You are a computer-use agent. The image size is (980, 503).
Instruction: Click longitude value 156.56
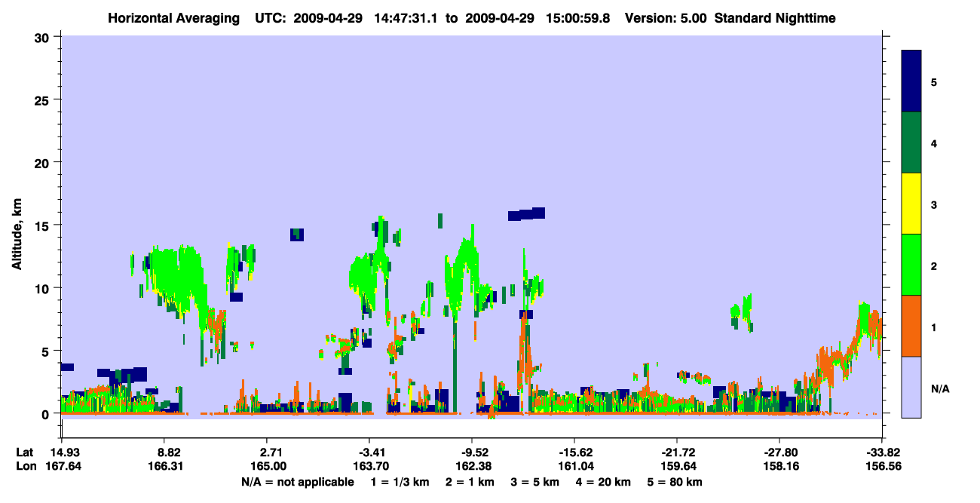click(x=883, y=466)
